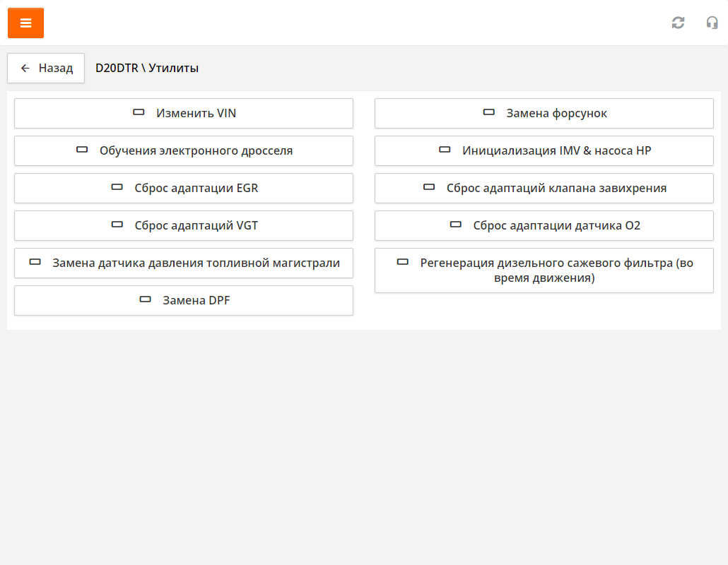This screenshot has height=565, width=728.
Task: Click the icon beside Изменить VIN
Action: tap(139, 112)
